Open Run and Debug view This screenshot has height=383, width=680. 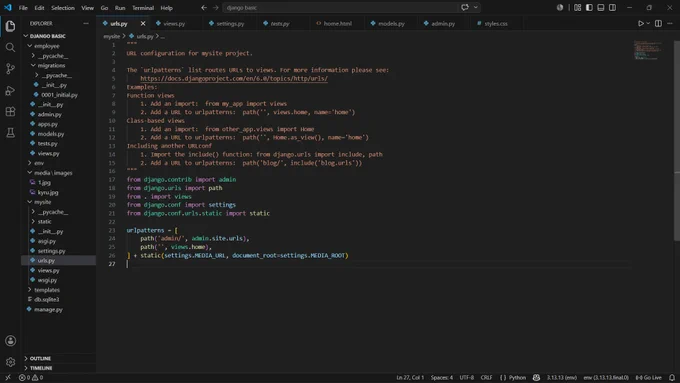10,90
